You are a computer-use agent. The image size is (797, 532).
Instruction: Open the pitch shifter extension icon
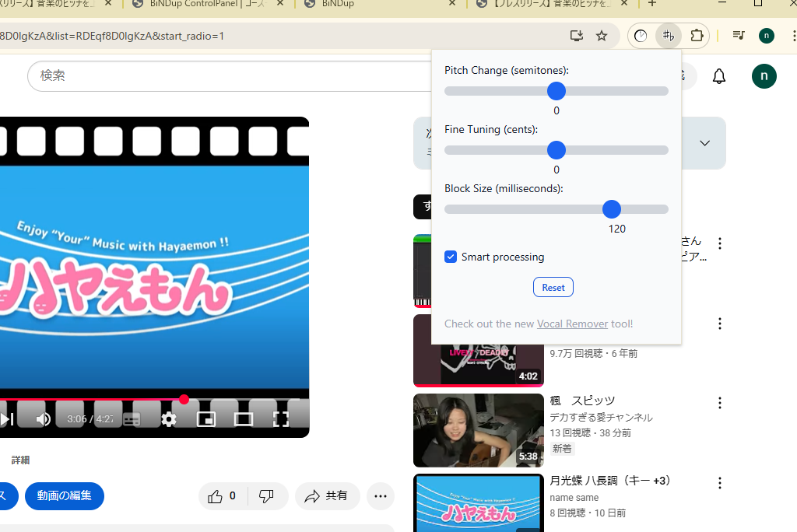click(668, 36)
